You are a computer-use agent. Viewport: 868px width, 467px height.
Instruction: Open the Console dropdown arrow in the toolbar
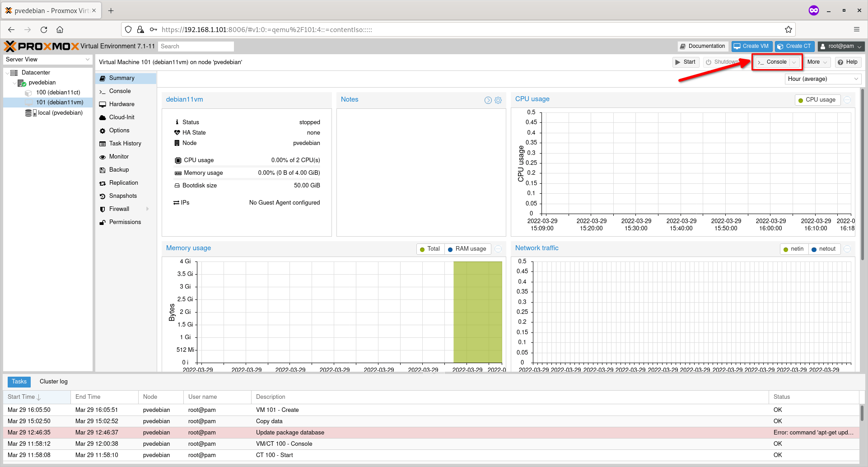coord(794,62)
